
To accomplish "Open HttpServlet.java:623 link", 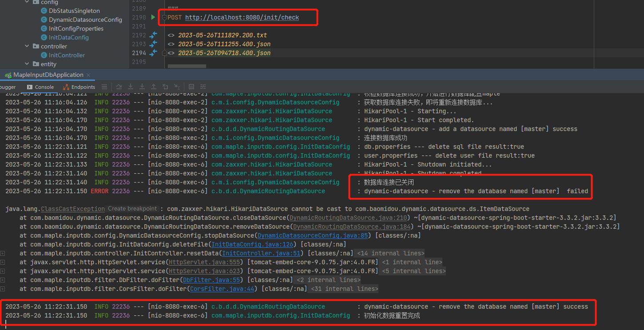I will (204, 271).
